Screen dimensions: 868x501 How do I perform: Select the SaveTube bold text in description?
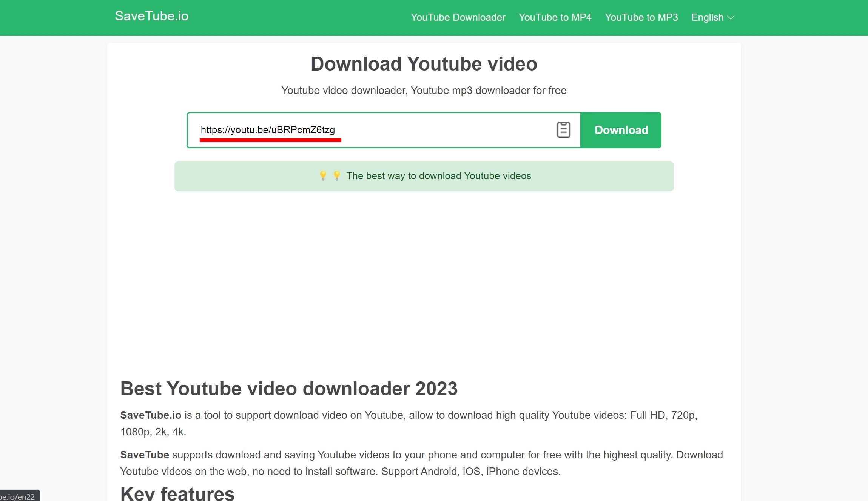click(144, 455)
